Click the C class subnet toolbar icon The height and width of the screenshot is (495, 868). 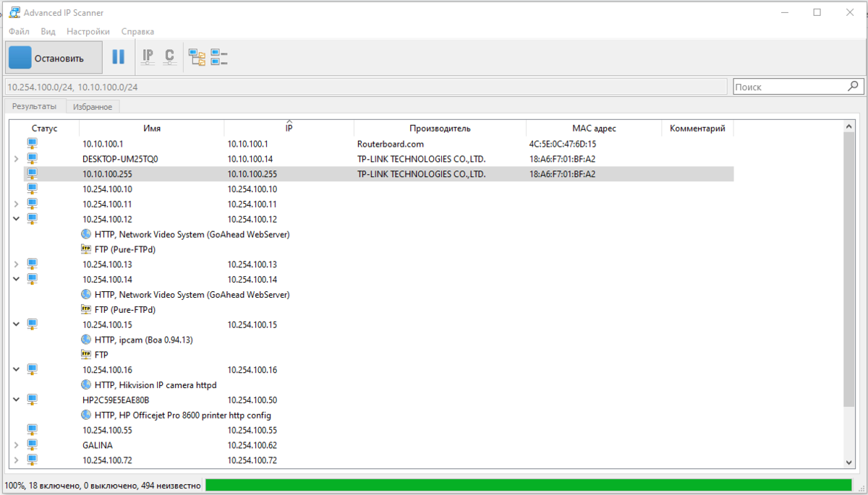pos(169,57)
